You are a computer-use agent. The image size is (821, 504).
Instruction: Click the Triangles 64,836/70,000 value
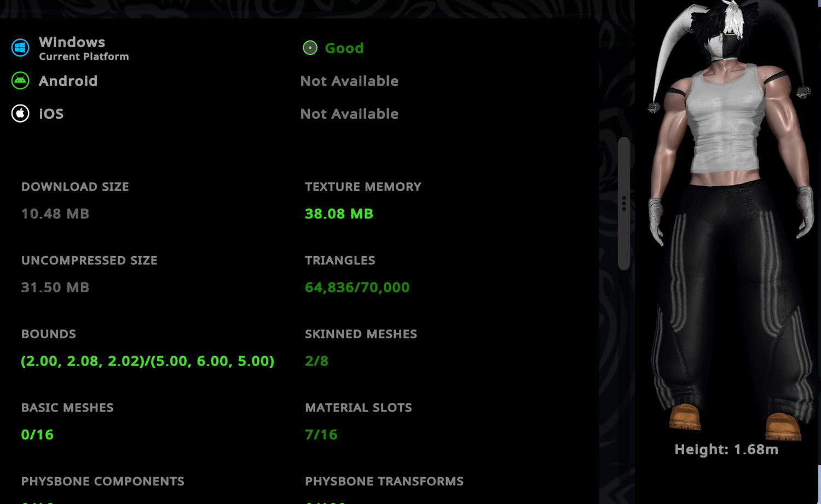pos(357,287)
